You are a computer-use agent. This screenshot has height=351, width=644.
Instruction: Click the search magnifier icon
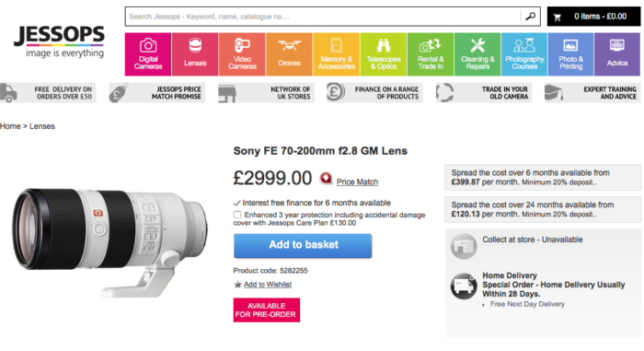click(531, 17)
